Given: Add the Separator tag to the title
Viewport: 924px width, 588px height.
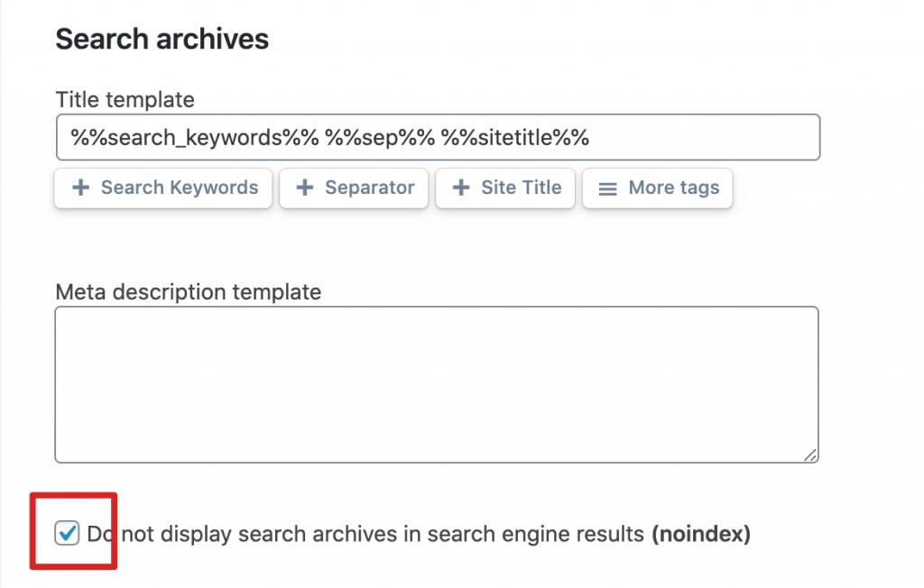Looking at the screenshot, I should pyautogui.click(x=355, y=188).
